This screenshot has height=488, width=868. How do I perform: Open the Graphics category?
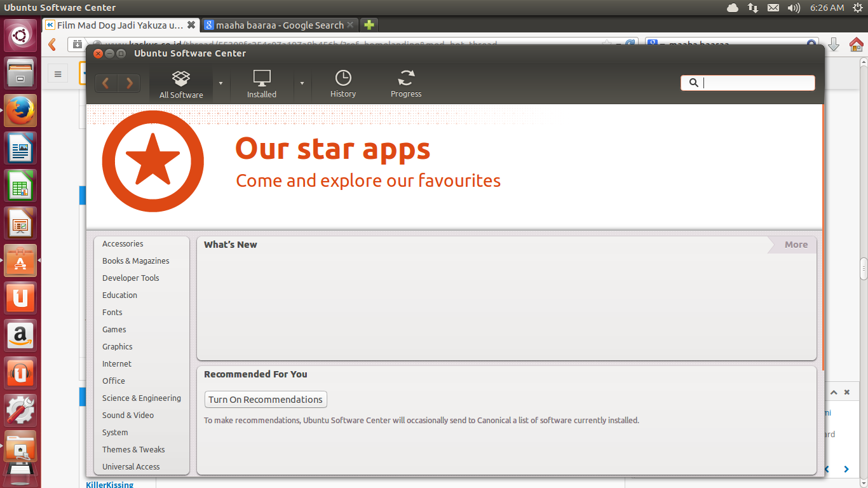tap(118, 347)
